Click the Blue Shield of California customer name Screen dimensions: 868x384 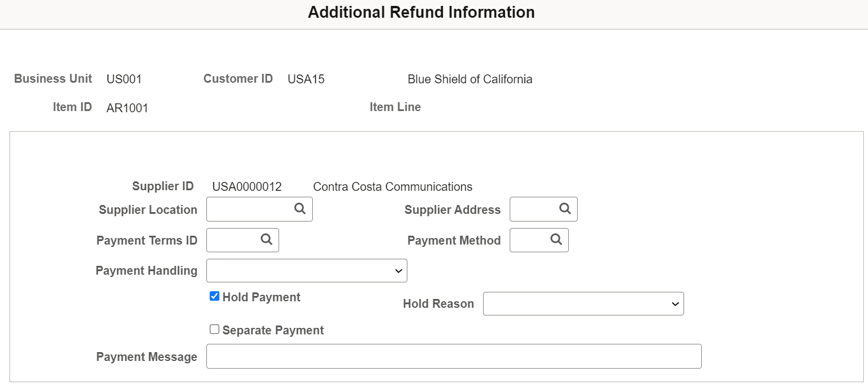(469, 79)
